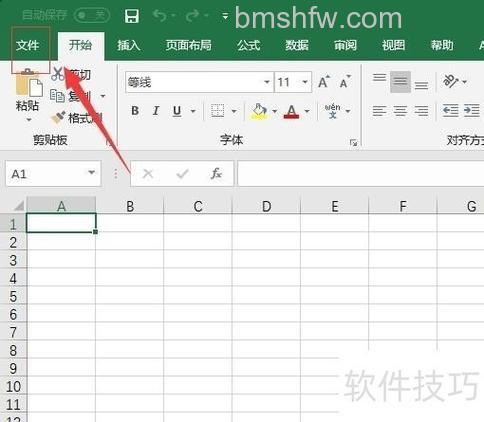Click the Format Painter brush icon
This screenshot has height=422, width=484.
(58, 117)
